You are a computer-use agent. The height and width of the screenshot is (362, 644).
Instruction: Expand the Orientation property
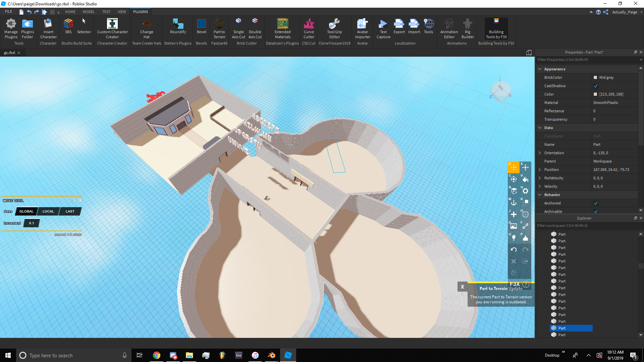point(540,153)
